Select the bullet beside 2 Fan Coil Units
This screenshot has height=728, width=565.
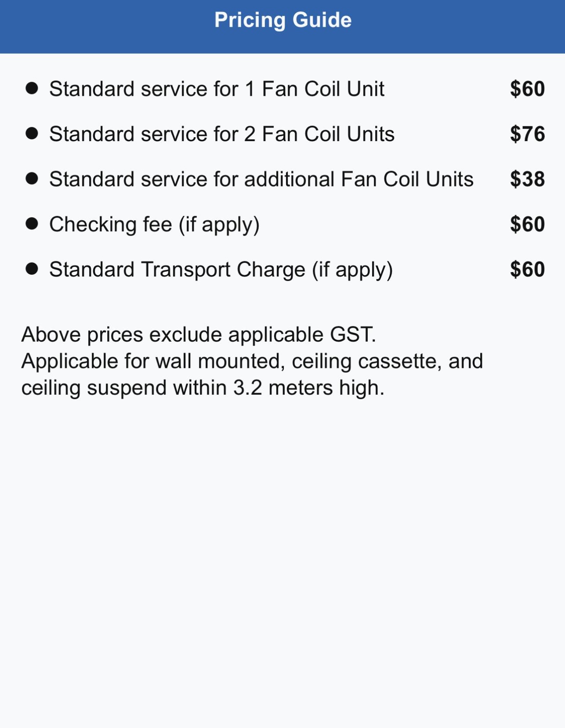32,133
